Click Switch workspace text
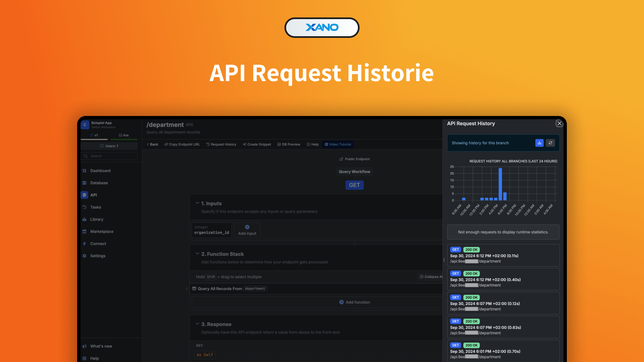644x362 pixels. tap(103, 127)
